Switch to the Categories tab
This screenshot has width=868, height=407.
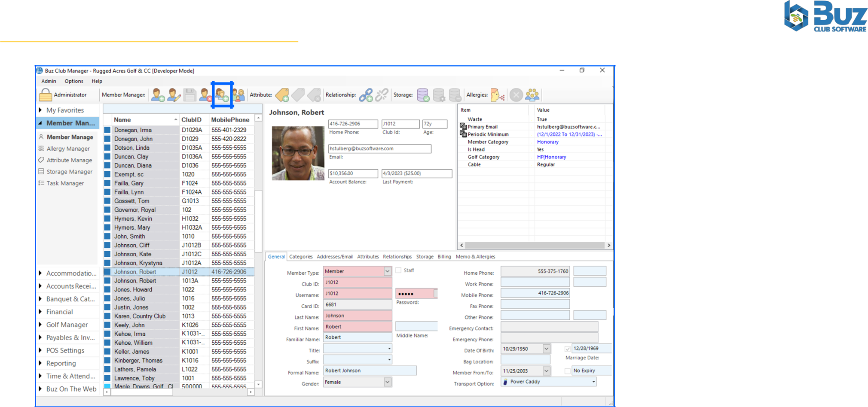(301, 257)
